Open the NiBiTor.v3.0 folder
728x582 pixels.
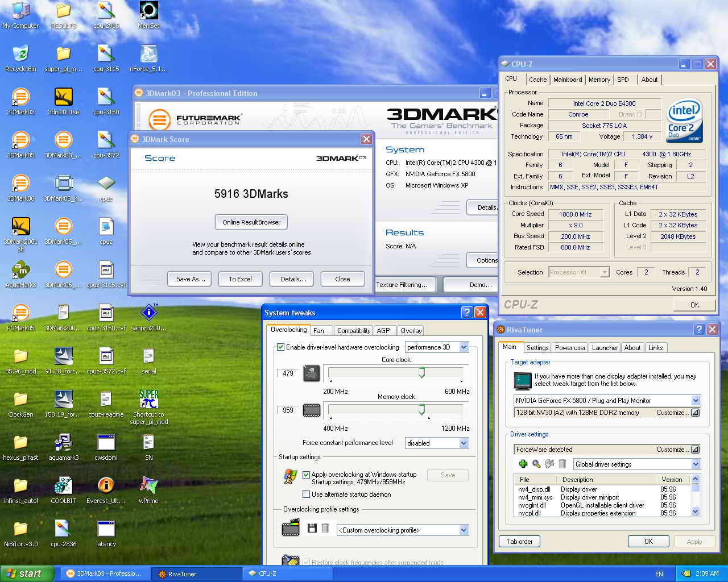click(x=20, y=534)
